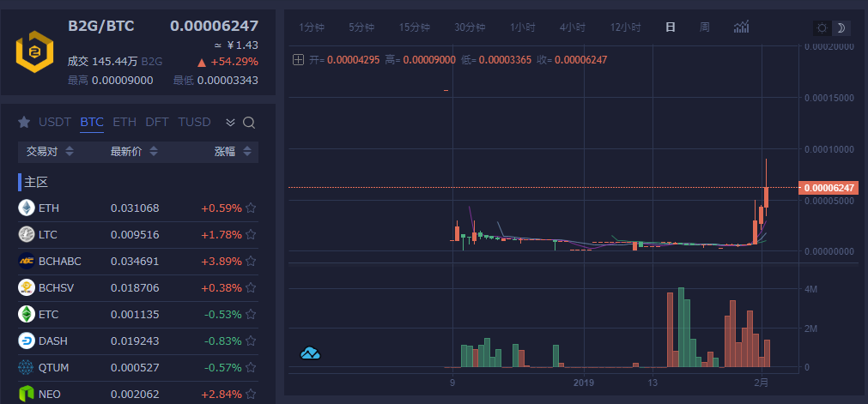Select the USDT market tab
This screenshot has height=404, width=868.
(55, 122)
